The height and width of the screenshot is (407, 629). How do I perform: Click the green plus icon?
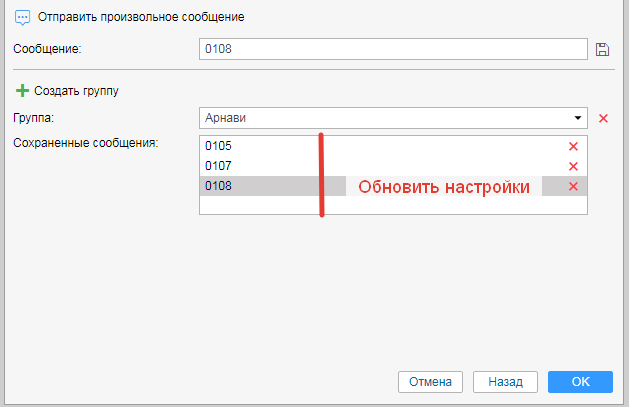pos(22,90)
